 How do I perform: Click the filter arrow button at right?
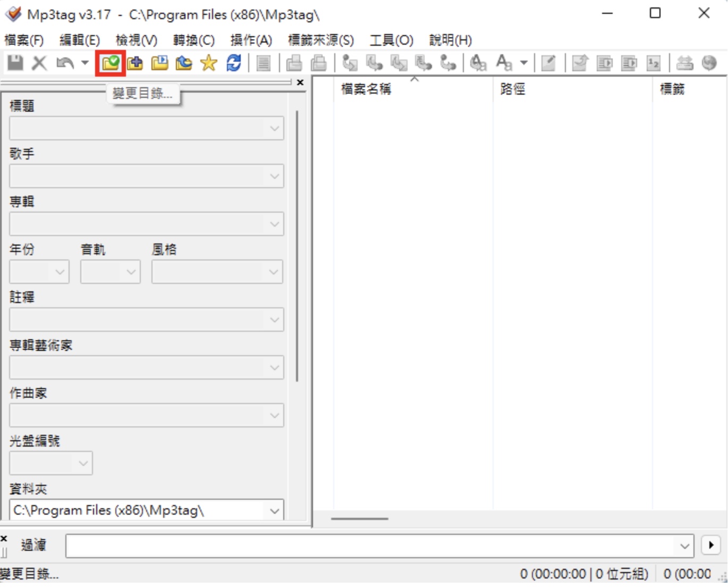pyautogui.click(x=711, y=545)
